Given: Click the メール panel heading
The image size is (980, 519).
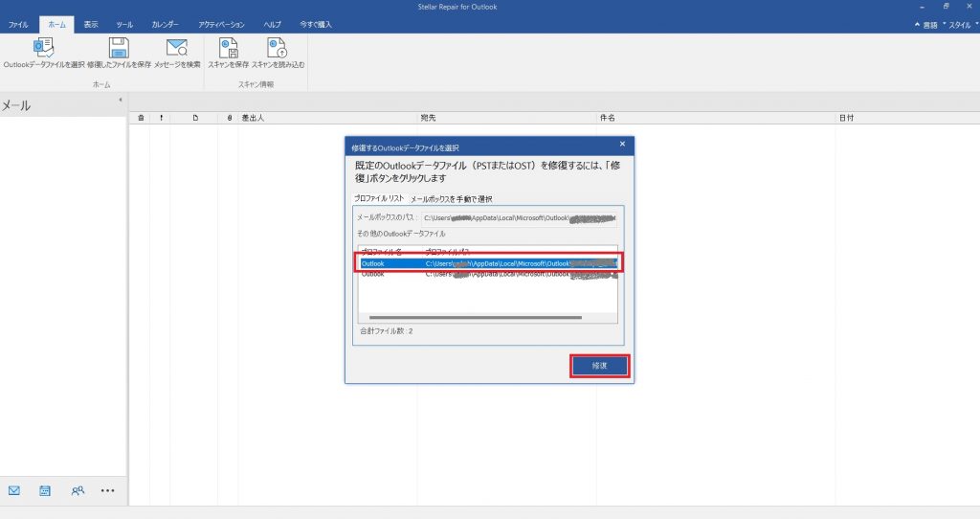Looking at the screenshot, I should (x=16, y=105).
